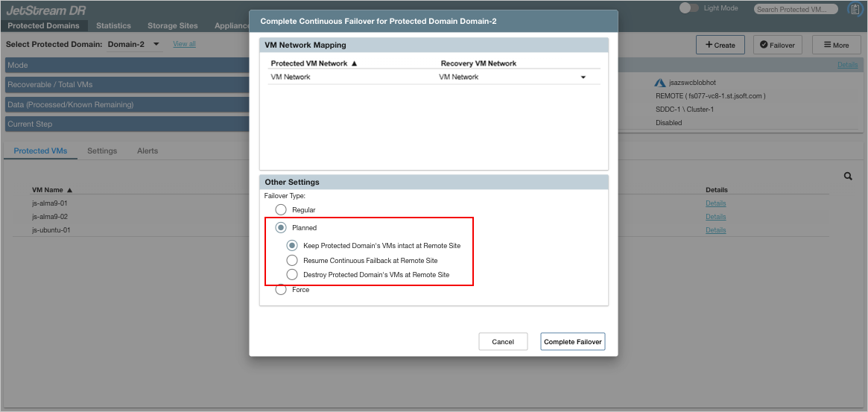
Task: Open Details link for js-alma9-01
Action: (715, 203)
